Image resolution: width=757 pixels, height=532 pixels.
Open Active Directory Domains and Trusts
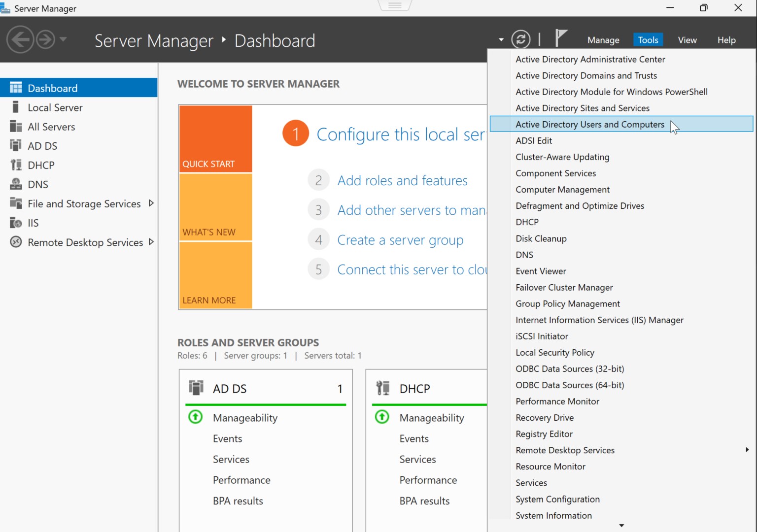(x=621, y=75)
